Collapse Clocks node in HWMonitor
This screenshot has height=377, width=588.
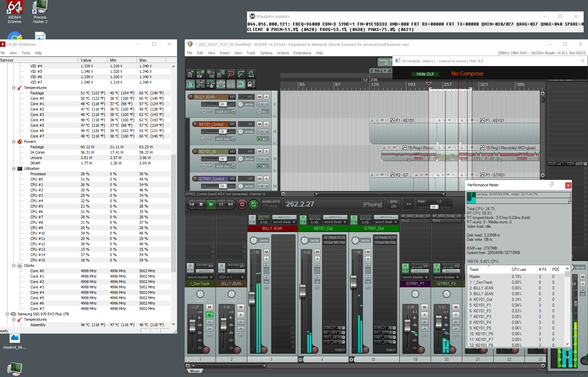13,265
